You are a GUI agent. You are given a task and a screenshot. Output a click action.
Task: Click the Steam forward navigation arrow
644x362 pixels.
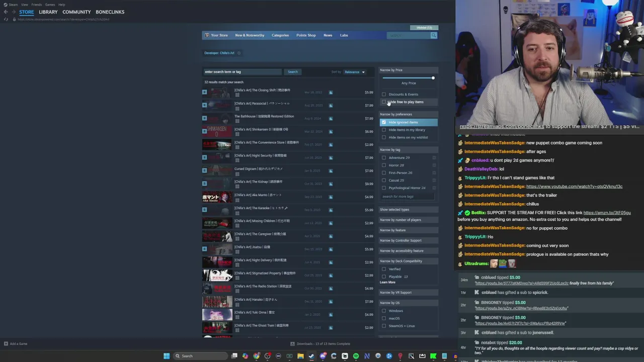click(14, 12)
